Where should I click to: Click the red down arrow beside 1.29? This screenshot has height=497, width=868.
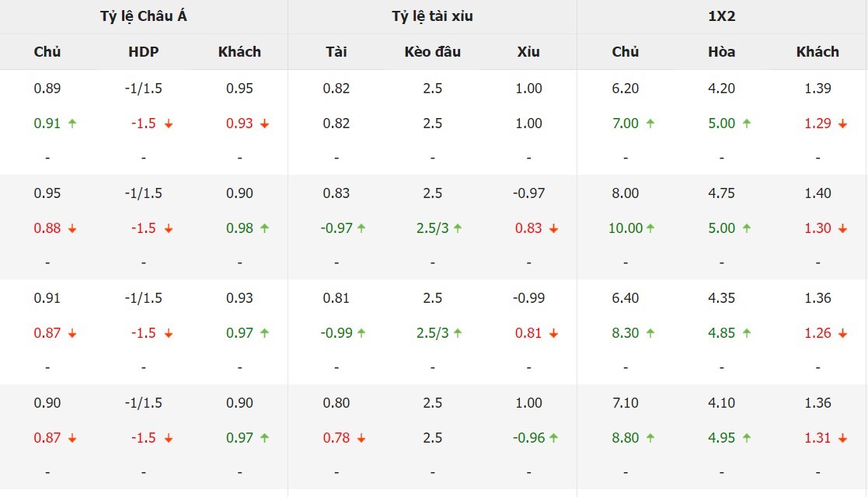point(842,124)
